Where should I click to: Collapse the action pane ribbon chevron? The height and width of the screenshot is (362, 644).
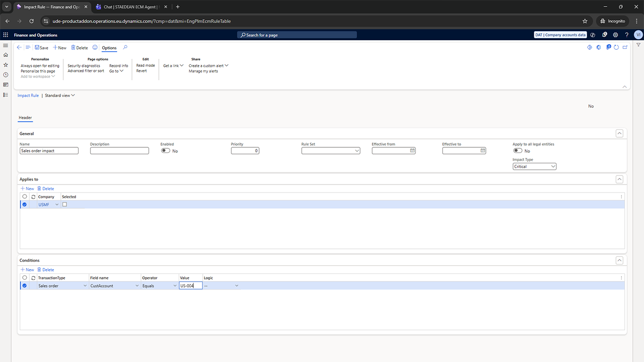tap(624, 86)
